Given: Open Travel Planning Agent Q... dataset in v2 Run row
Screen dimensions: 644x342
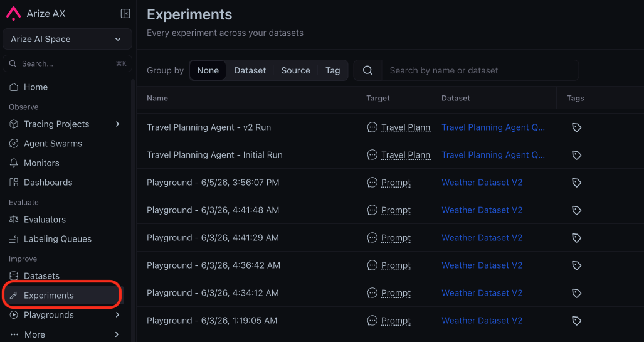Looking at the screenshot, I should [x=493, y=127].
